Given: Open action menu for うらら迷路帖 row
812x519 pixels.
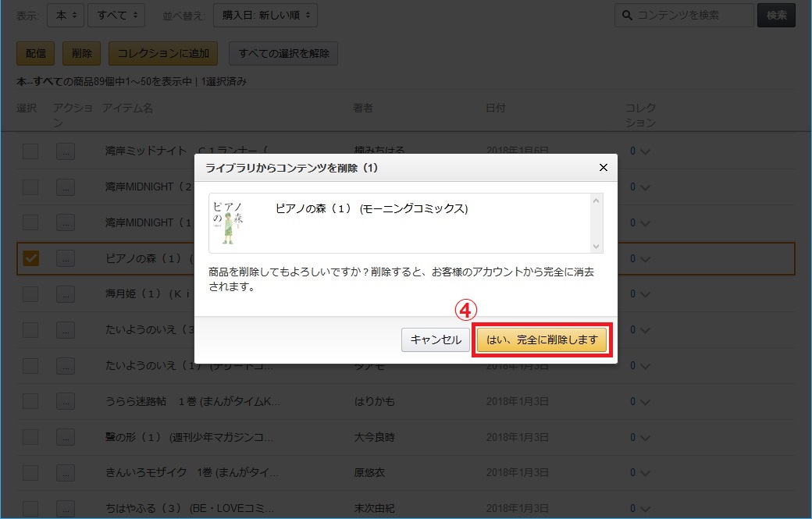Looking at the screenshot, I should tap(66, 401).
